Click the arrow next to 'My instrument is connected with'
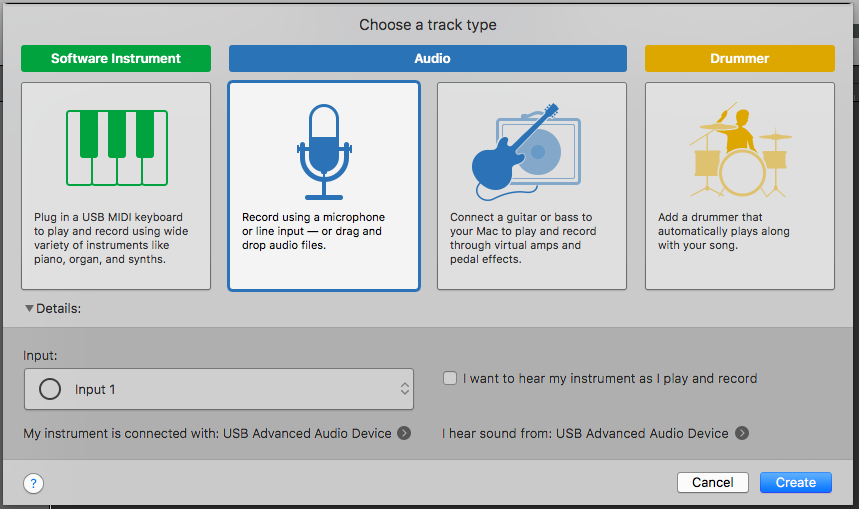 click(404, 433)
